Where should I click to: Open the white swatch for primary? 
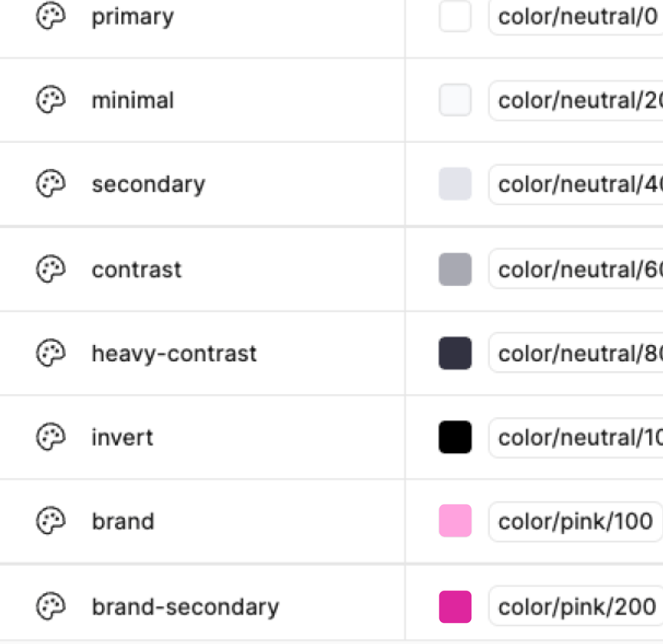click(455, 16)
